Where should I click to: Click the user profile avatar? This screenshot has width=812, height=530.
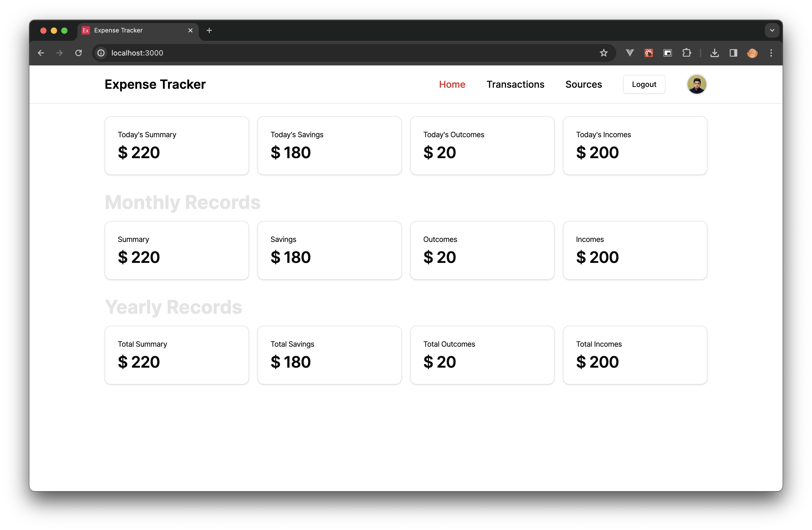(x=696, y=84)
